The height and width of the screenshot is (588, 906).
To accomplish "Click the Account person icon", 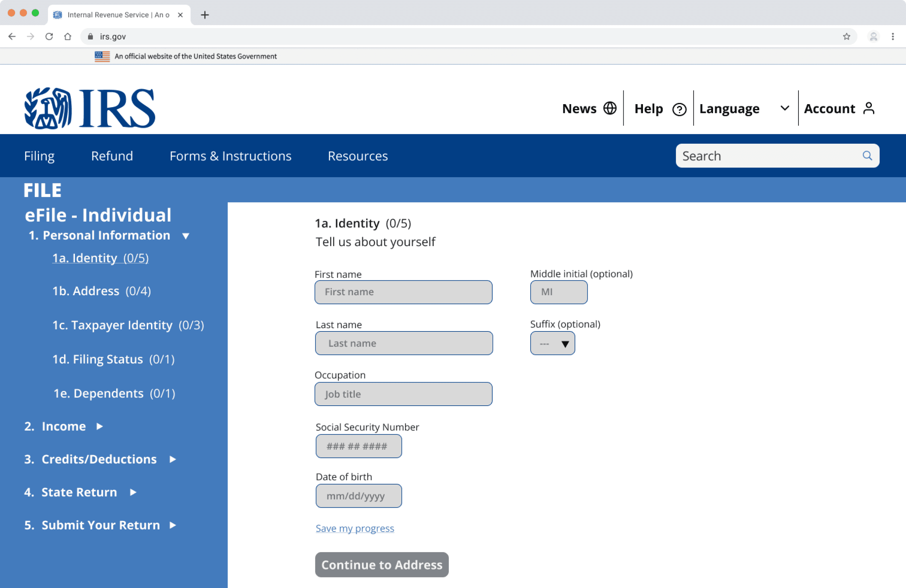I will (869, 108).
